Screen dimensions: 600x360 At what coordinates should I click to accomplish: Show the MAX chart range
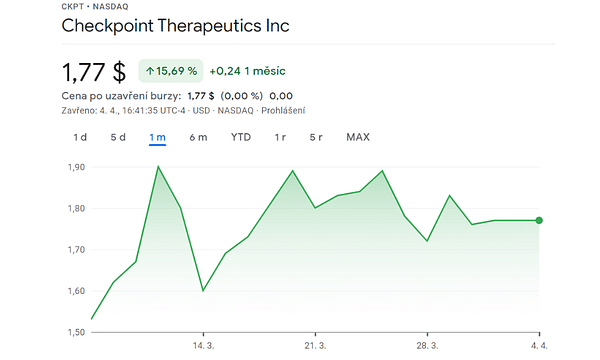(x=358, y=137)
